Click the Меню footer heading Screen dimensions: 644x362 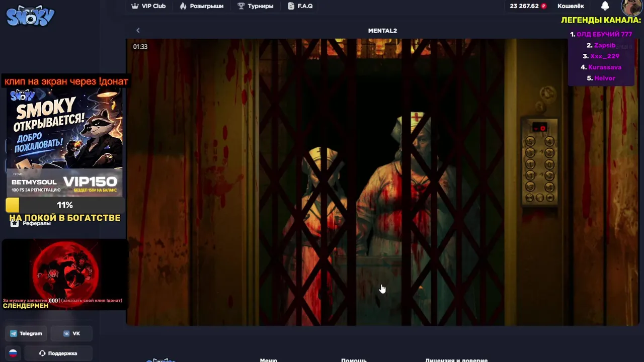point(269,360)
